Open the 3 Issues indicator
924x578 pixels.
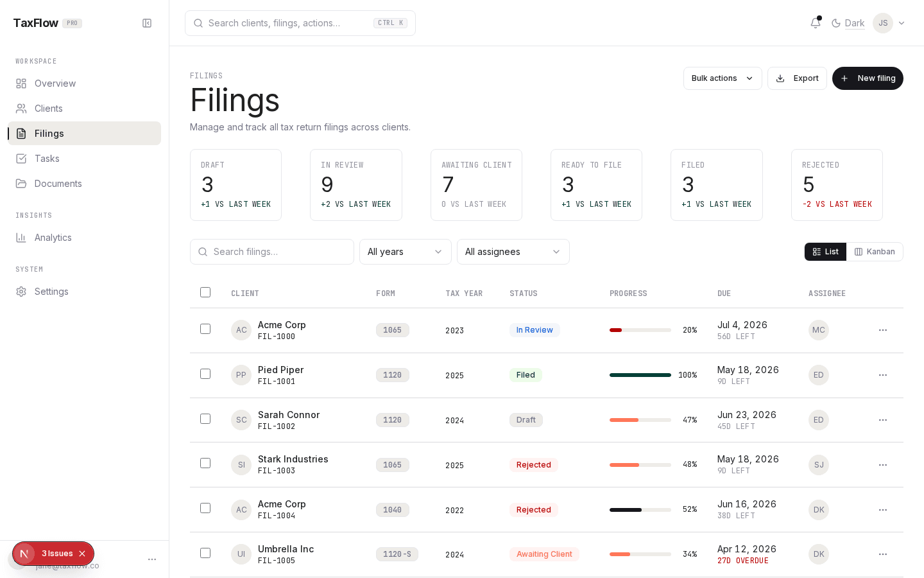(57, 554)
